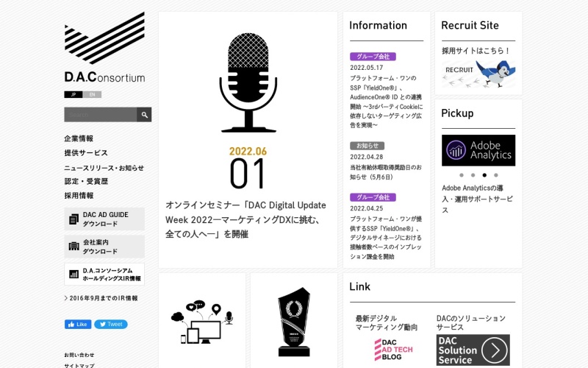Click into the site search field
Screen dimensions: 588x368
point(100,114)
